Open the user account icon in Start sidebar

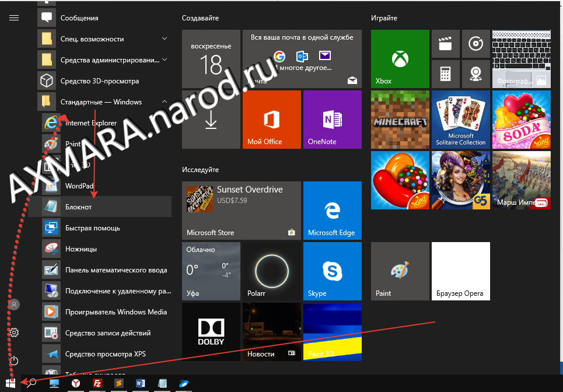pyautogui.click(x=14, y=304)
